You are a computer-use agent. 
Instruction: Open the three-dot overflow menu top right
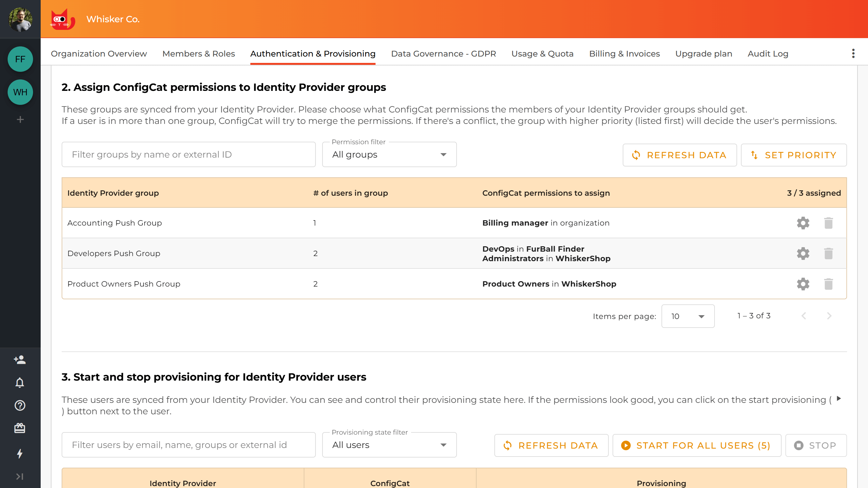click(853, 53)
